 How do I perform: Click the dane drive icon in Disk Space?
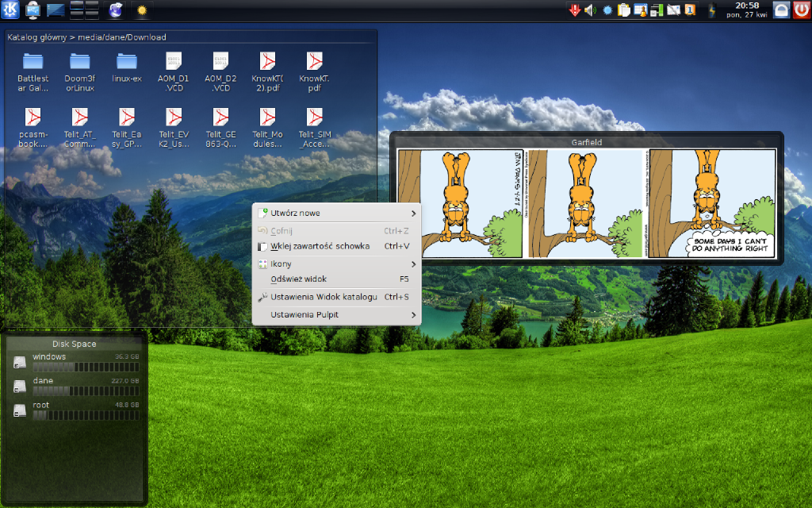point(20,387)
